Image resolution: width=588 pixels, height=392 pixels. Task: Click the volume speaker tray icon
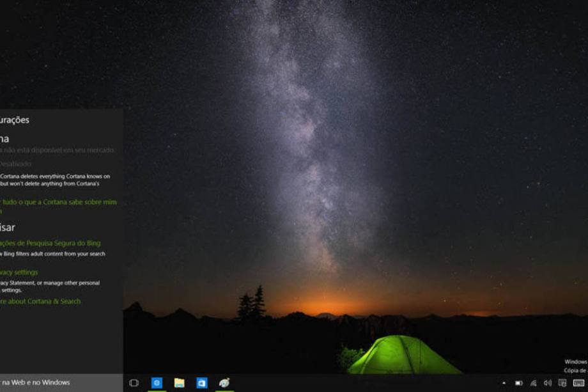point(548,383)
